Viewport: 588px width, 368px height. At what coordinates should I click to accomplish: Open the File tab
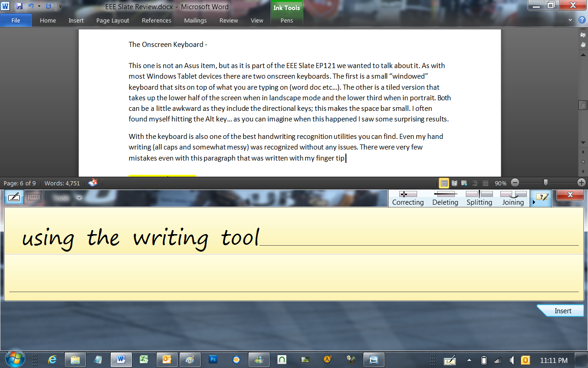pos(16,20)
